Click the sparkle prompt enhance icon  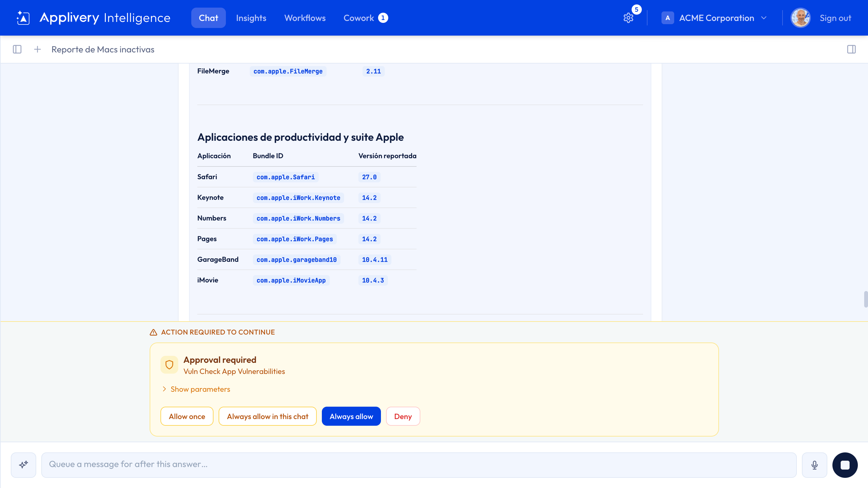24,465
